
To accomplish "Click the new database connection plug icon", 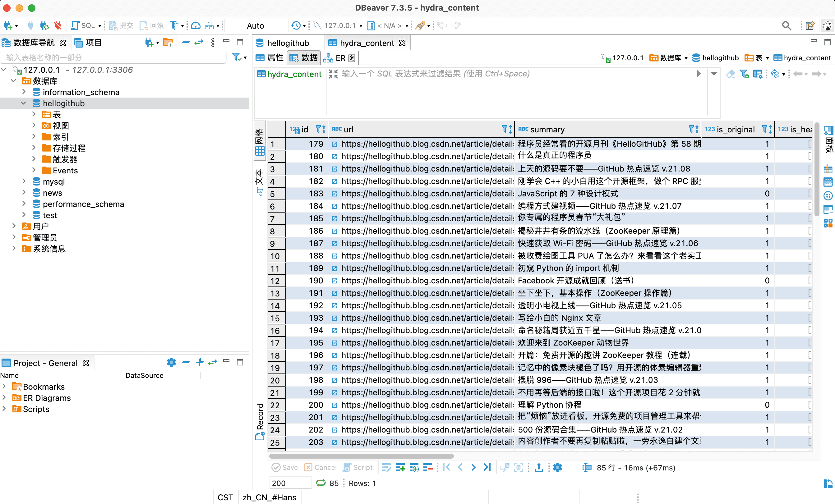I will (8, 26).
